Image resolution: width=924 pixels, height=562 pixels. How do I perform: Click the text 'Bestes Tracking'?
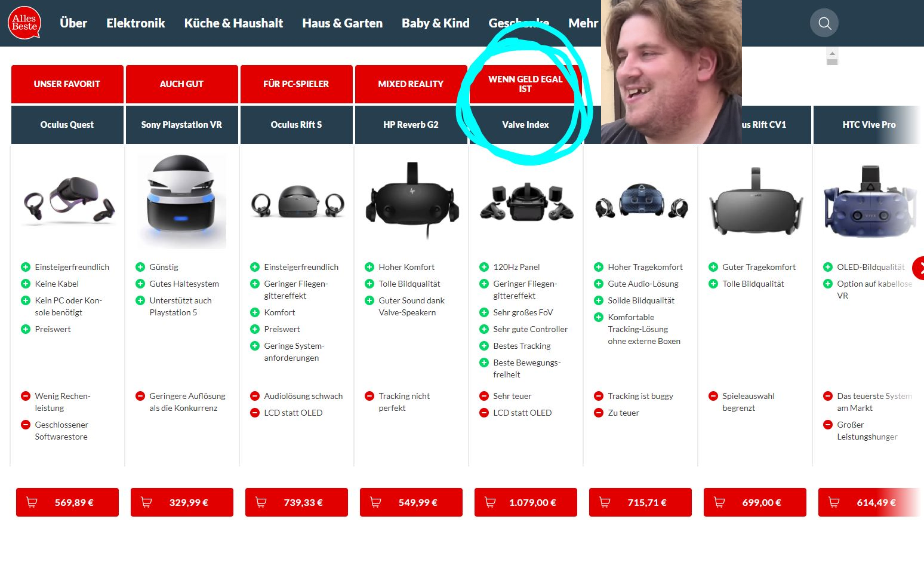(x=522, y=346)
